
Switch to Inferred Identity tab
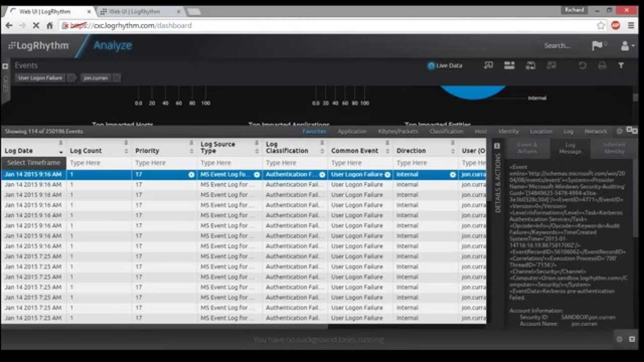pyautogui.click(x=613, y=148)
